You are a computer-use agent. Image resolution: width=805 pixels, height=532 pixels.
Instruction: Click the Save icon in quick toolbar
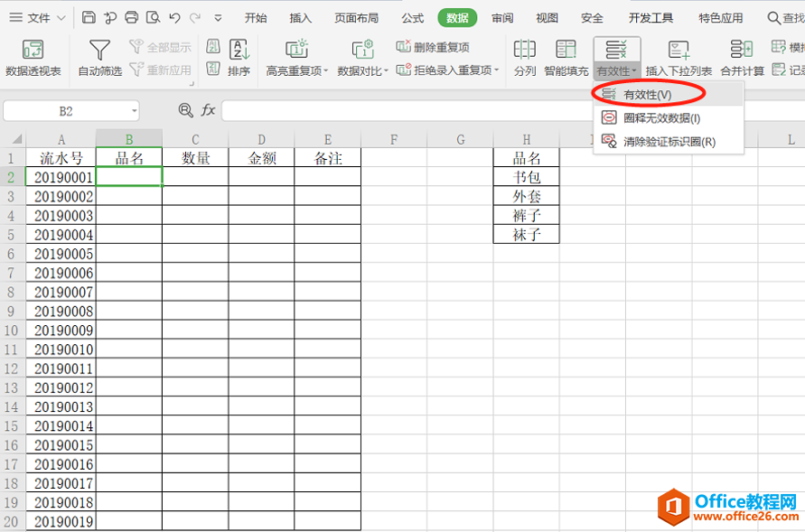(x=89, y=17)
